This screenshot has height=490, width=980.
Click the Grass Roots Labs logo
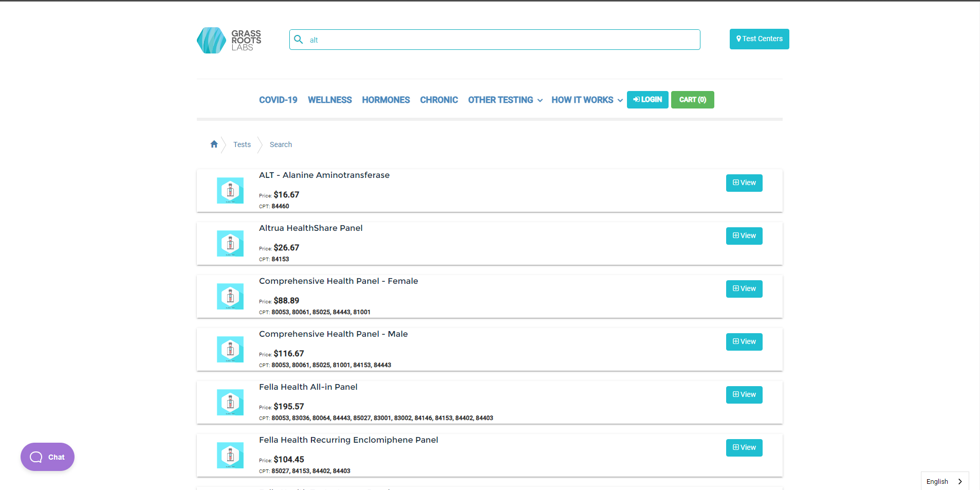[x=229, y=40]
